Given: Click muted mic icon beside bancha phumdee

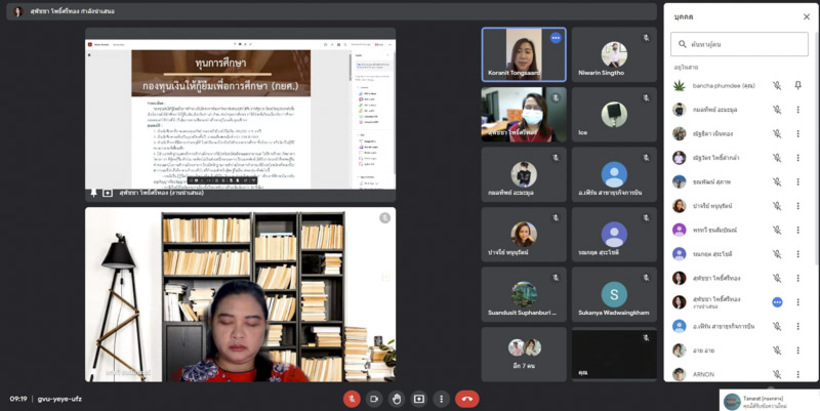Looking at the screenshot, I should click(x=777, y=85).
